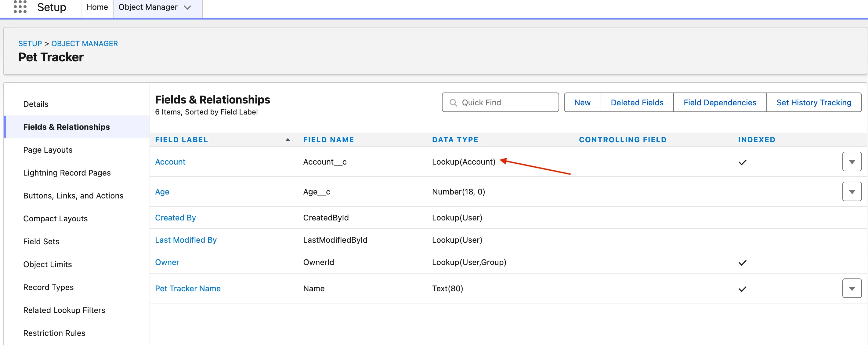Open the Account field link

tap(170, 162)
